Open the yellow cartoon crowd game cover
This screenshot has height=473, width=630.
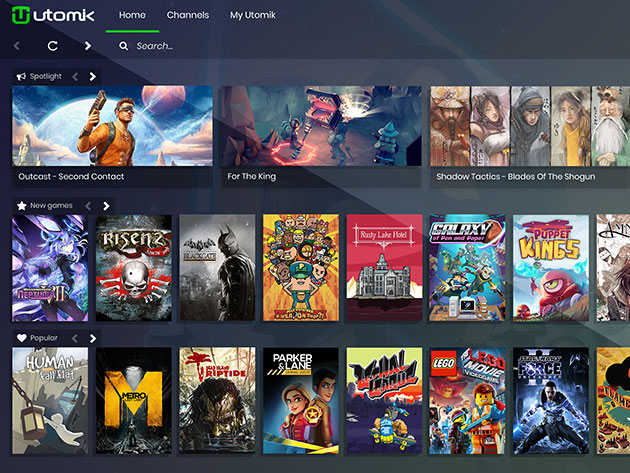coord(301,268)
